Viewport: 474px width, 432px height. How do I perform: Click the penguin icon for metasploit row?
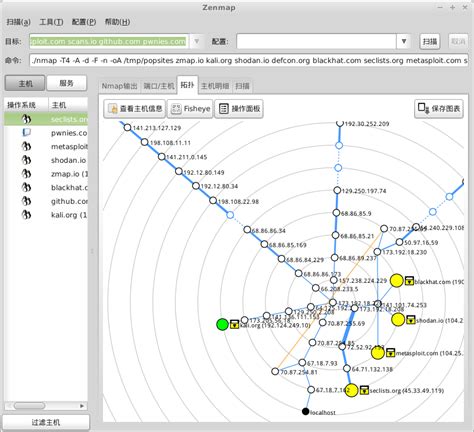pyautogui.click(x=26, y=146)
